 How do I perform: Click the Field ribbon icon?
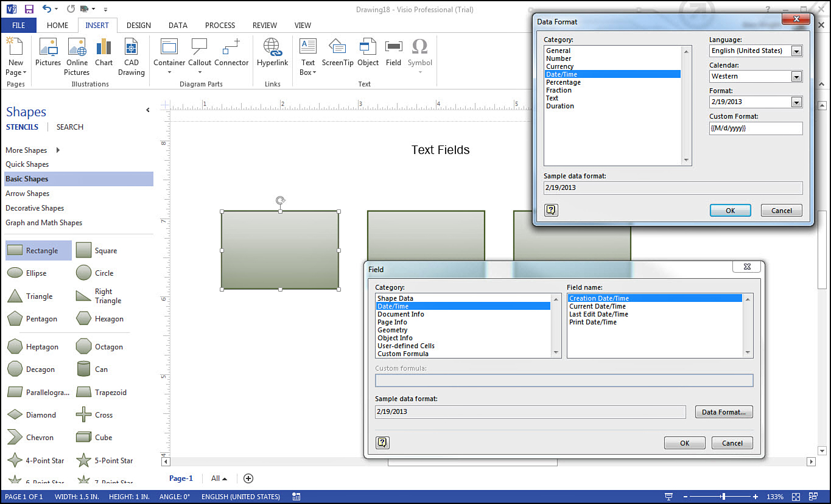click(x=393, y=46)
